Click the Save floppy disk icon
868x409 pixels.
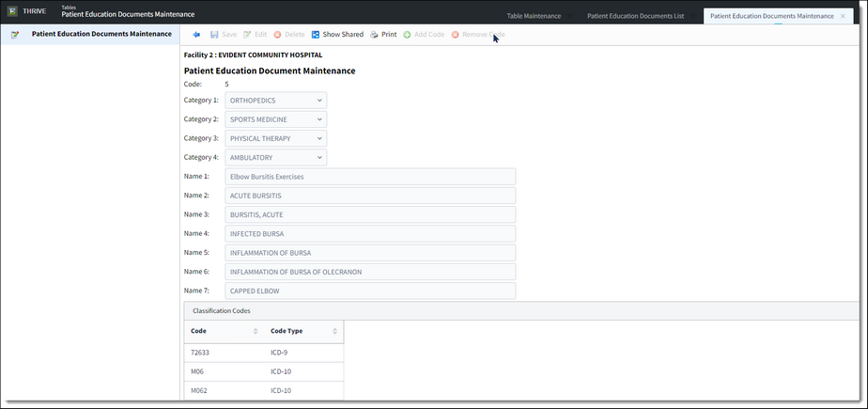(214, 35)
